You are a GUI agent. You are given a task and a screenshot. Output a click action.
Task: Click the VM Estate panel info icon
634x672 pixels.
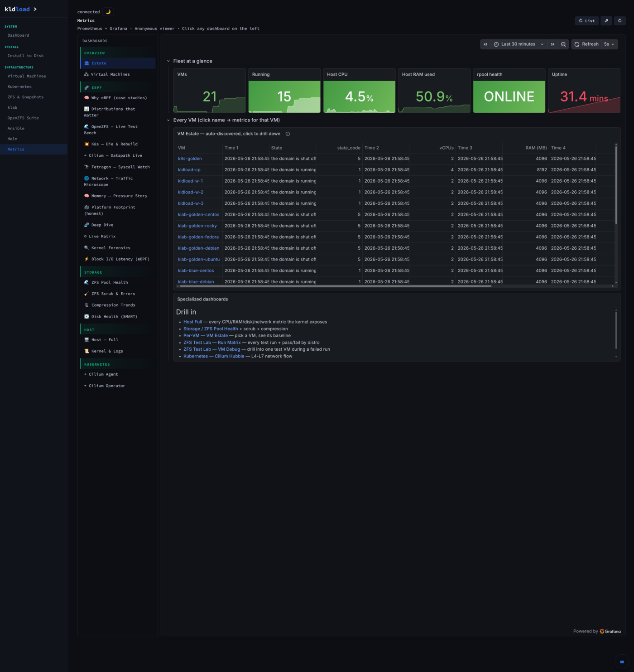pyautogui.click(x=288, y=134)
